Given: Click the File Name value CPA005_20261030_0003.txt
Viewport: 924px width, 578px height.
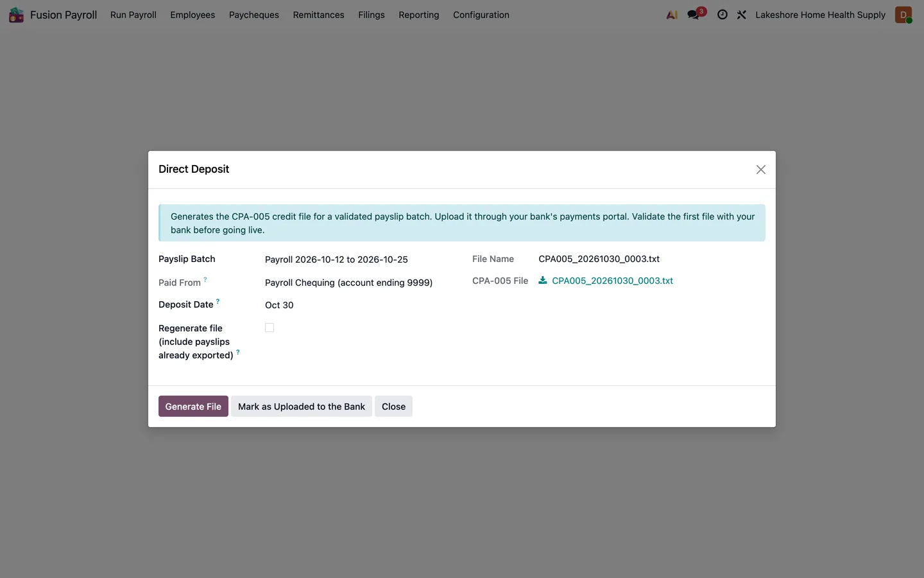Looking at the screenshot, I should (599, 259).
